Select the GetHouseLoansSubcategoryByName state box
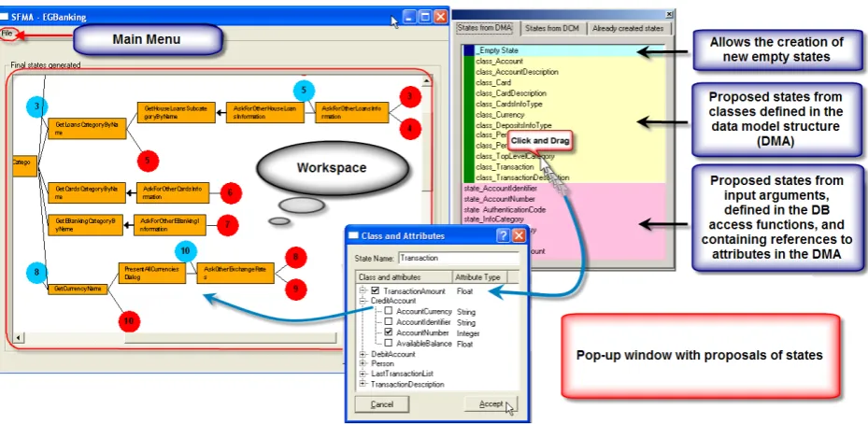 (176, 112)
